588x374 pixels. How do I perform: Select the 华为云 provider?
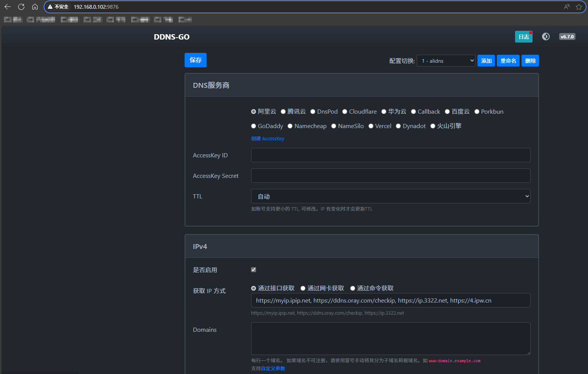click(x=384, y=111)
